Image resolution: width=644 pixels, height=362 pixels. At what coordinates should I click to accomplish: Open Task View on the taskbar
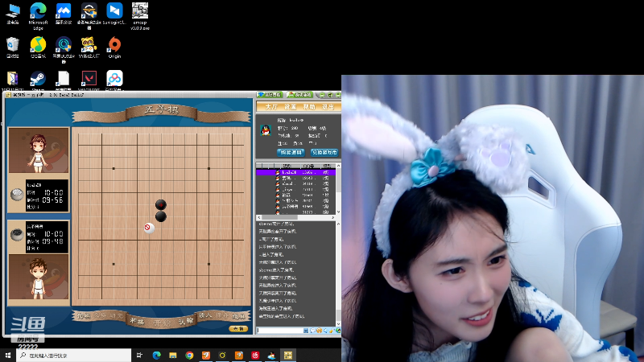pos(139,356)
